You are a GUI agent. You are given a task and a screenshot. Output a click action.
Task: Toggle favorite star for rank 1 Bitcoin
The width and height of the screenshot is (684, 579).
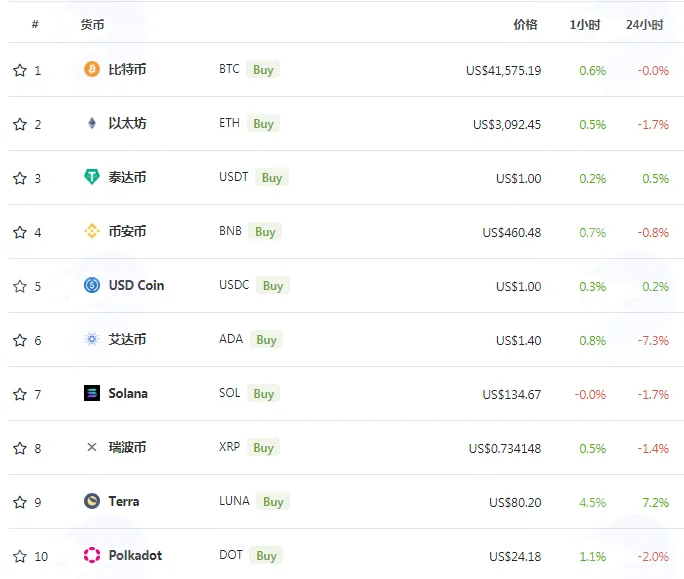point(20,70)
